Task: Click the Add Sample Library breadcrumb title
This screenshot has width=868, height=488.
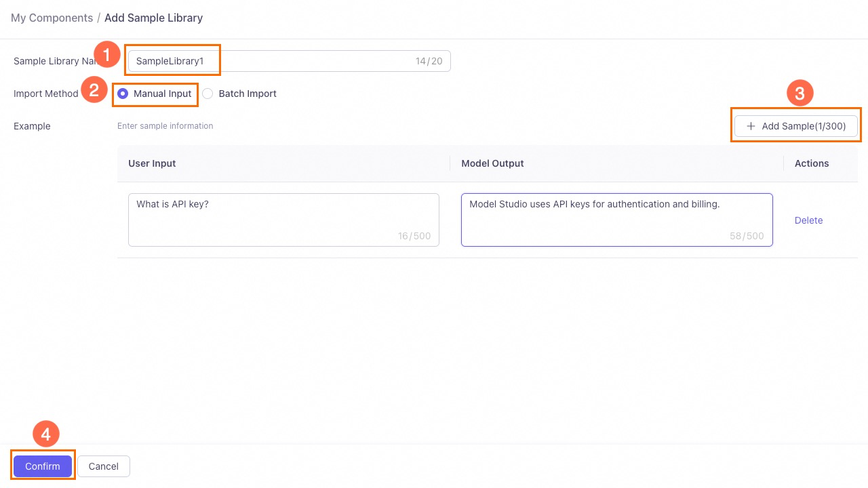Action: click(x=153, y=18)
